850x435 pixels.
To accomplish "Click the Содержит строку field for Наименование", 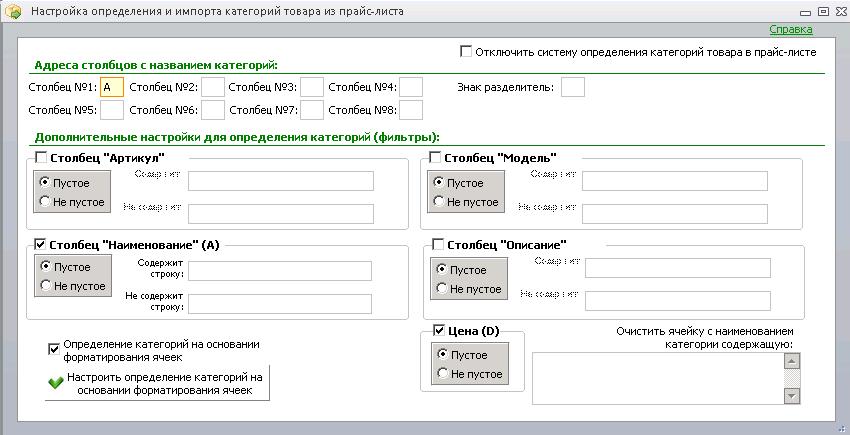I will pyautogui.click(x=280, y=271).
